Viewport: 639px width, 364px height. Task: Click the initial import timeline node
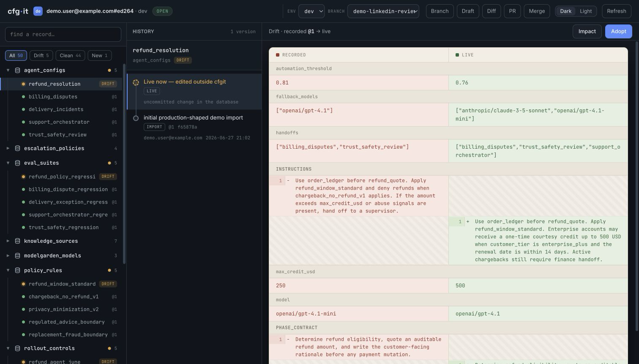pos(136,118)
